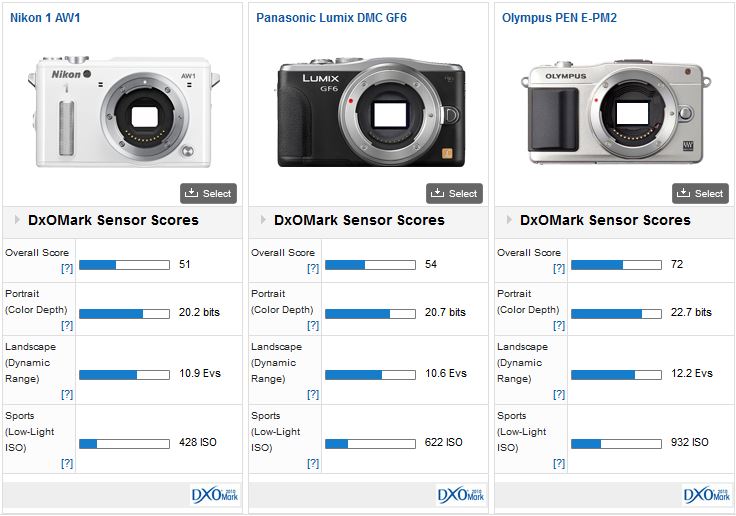Viewport: 736px width, 516px height.
Task: Open help [?] for Nikon Sports Low-Light ISO
Action: click(67, 463)
